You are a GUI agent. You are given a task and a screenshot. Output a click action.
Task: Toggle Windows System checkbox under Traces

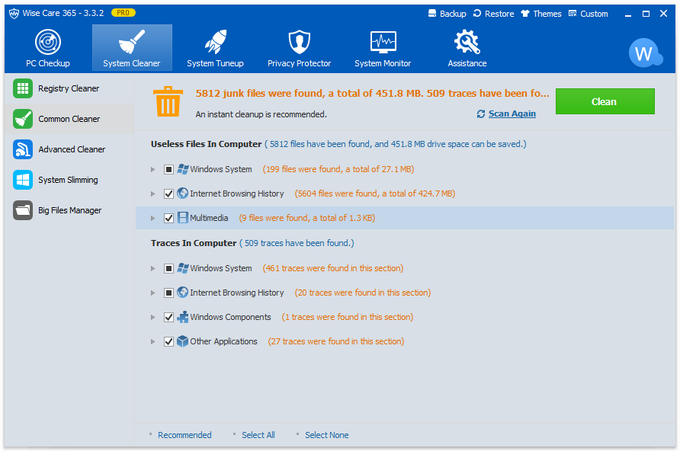pyautogui.click(x=169, y=268)
